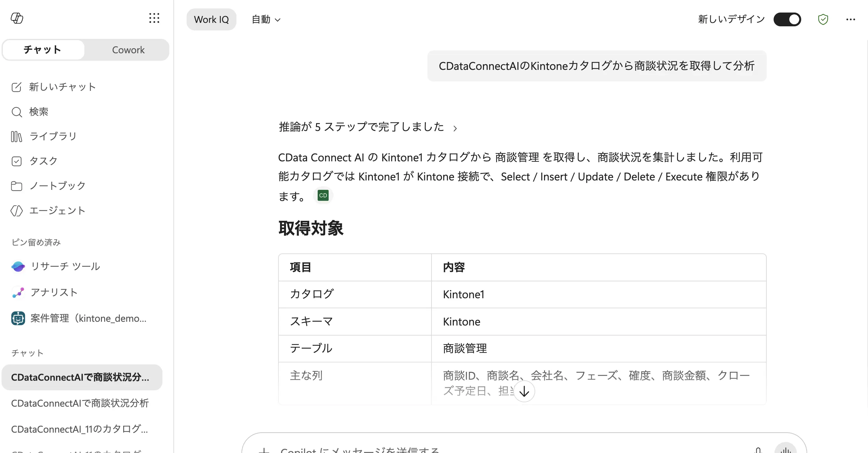Image resolution: width=868 pixels, height=453 pixels.
Task: Click the カタログ row label
Action: (312, 294)
